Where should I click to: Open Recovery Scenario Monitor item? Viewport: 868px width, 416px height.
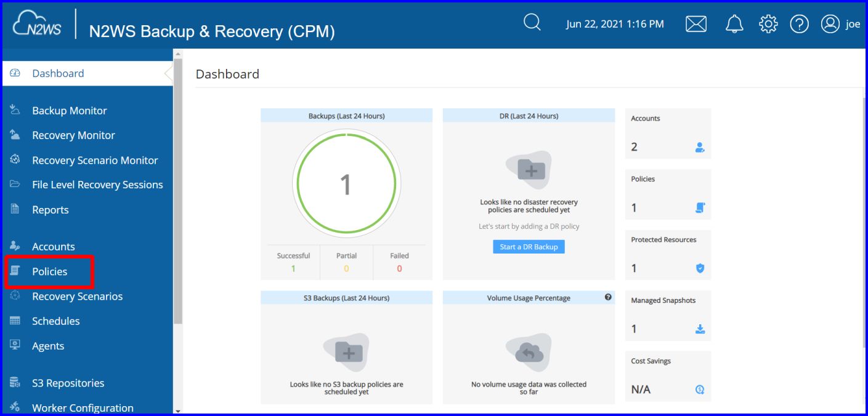[95, 160]
